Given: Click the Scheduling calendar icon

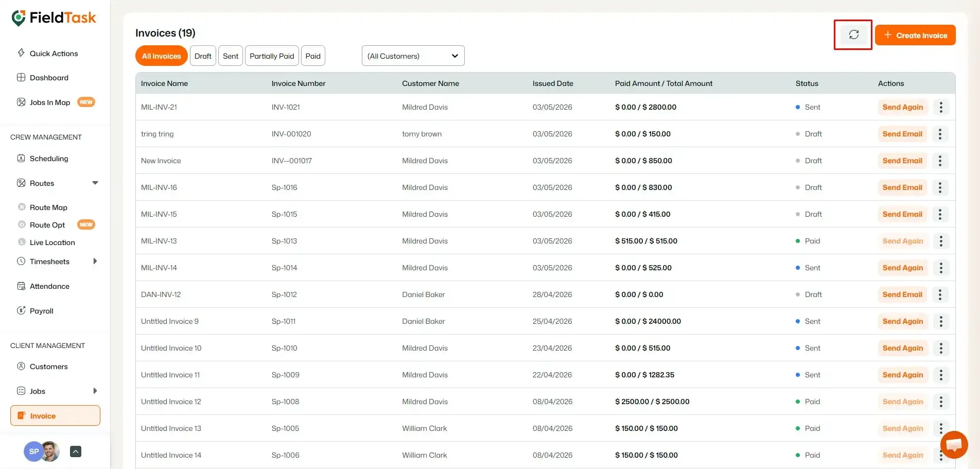Looking at the screenshot, I should (x=21, y=158).
